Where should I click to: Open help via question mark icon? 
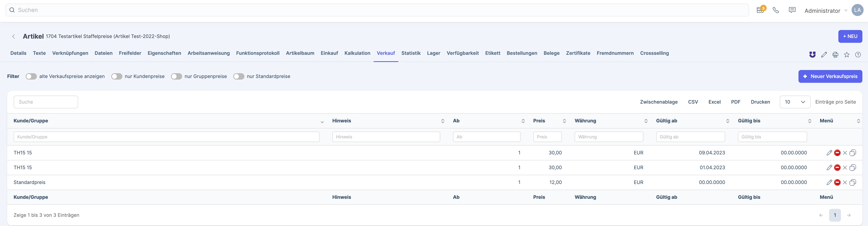pyautogui.click(x=858, y=54)
